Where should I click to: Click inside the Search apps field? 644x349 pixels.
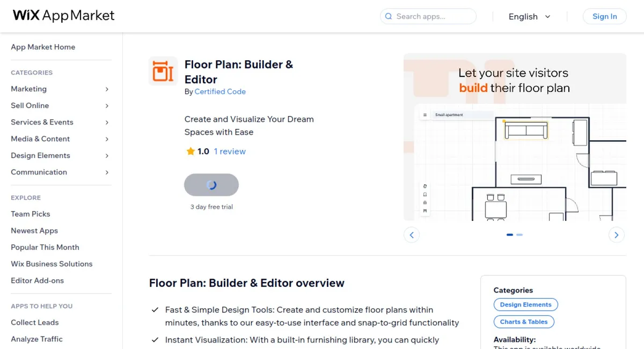pyautogui.click(x=429, y=16)
